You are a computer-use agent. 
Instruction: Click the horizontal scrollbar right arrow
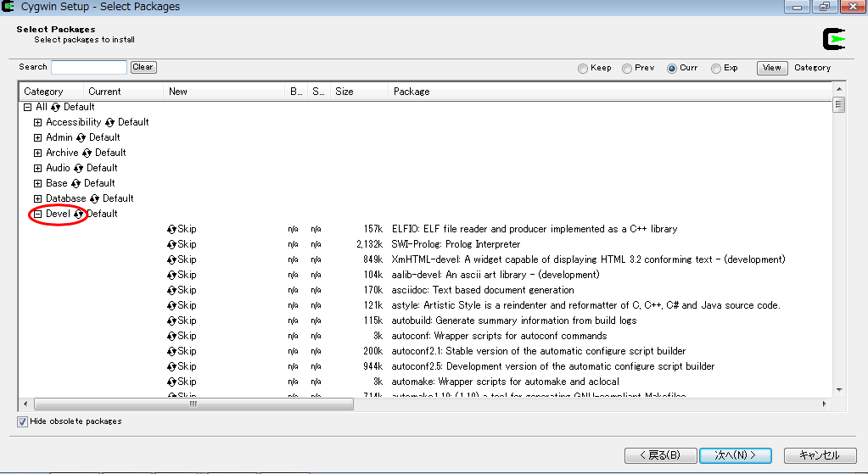(824, 404)
